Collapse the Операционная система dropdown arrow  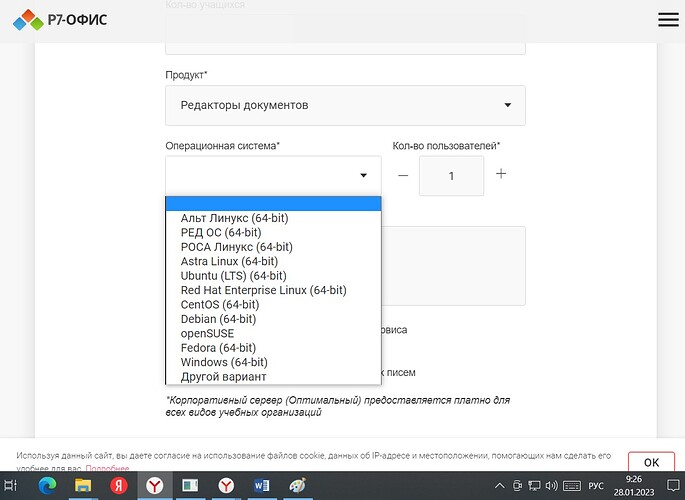pyautogui.click(x=363, y=175)
